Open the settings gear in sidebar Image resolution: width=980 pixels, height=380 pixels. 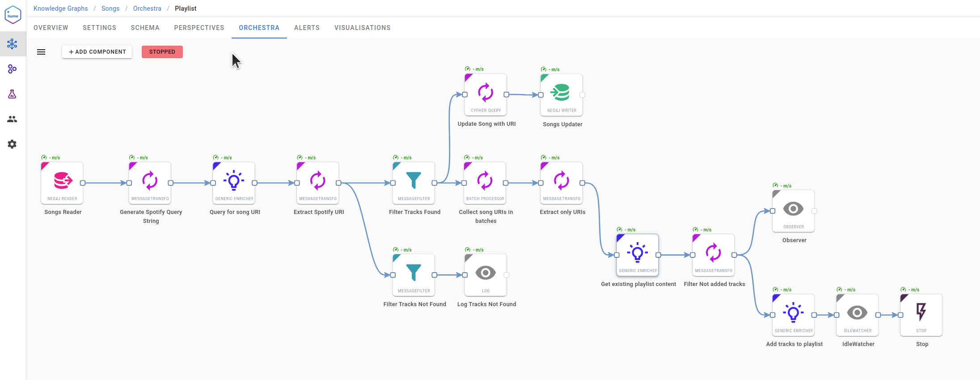pos(12,144)
